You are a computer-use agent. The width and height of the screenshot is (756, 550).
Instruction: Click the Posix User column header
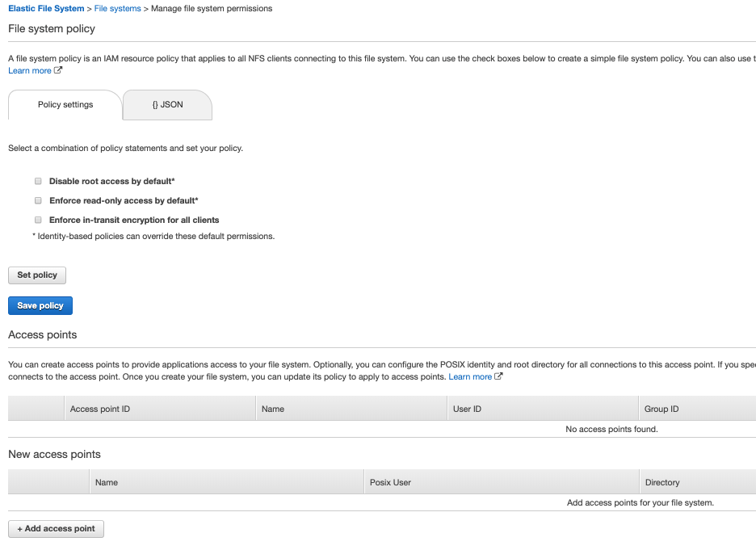tap(390, 483)
